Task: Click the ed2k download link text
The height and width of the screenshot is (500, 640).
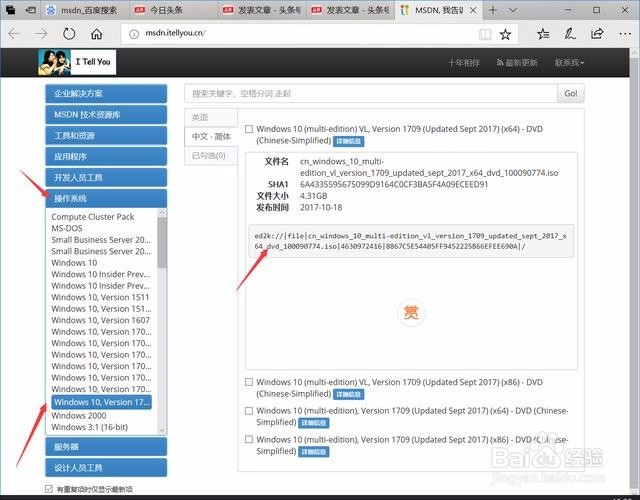Action: [410, 241]
